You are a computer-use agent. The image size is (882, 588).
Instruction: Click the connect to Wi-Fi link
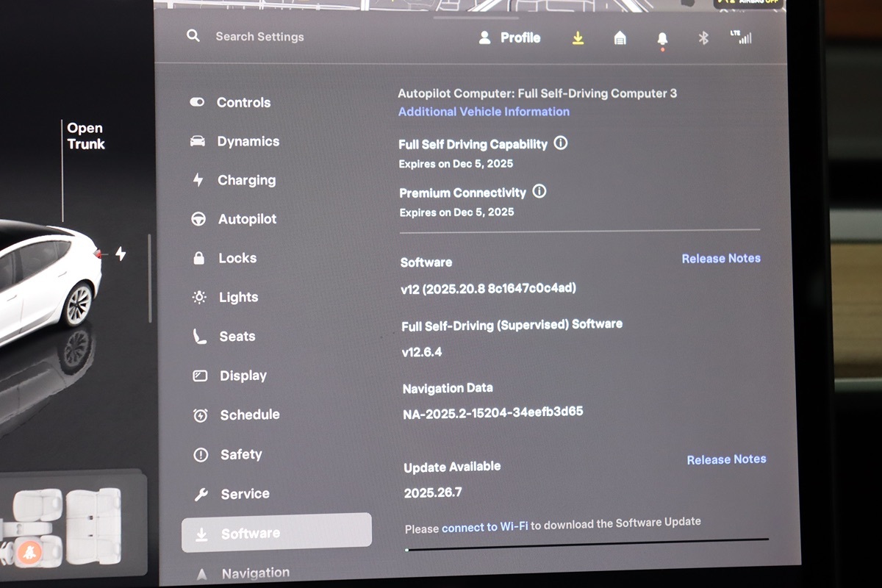[484, 528]
